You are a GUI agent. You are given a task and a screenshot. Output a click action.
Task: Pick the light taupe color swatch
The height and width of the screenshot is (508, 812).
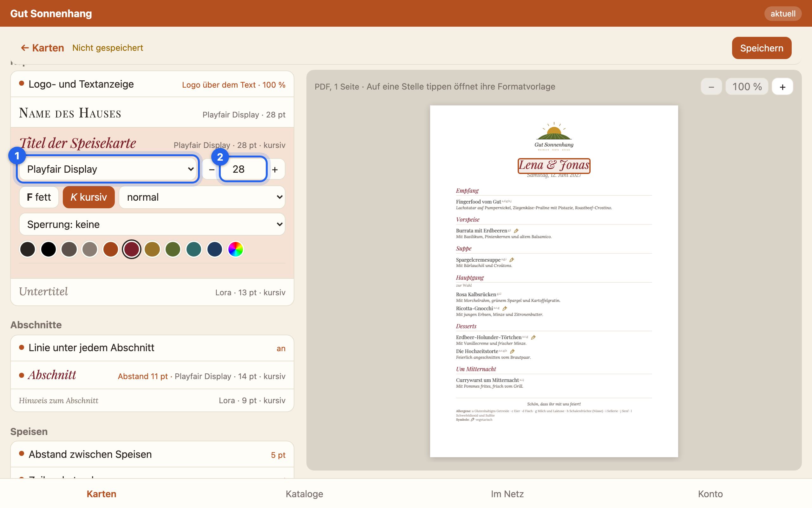click(x=90, y=249)
